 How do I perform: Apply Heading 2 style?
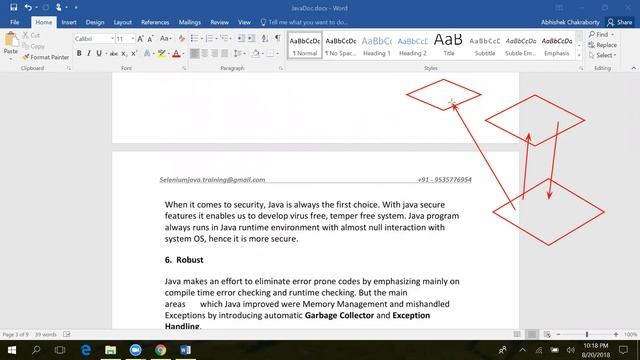click(413, 46)
